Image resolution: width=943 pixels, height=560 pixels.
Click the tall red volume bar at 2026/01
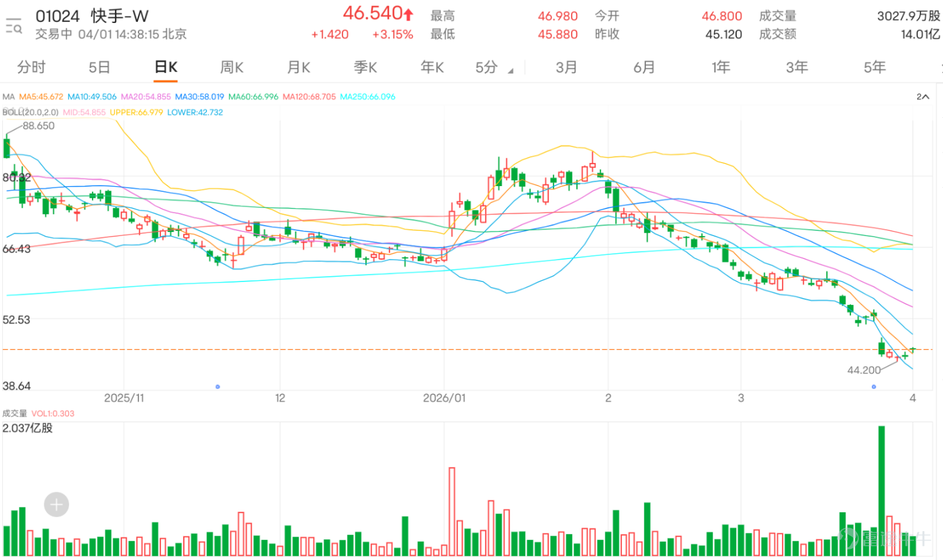pyautogui.click(x=452, y=512)
